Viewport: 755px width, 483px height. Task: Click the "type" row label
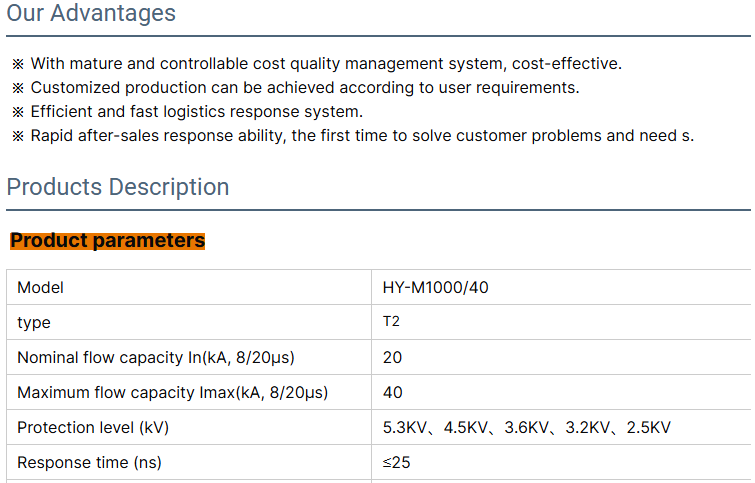click(x=34, y=323)
